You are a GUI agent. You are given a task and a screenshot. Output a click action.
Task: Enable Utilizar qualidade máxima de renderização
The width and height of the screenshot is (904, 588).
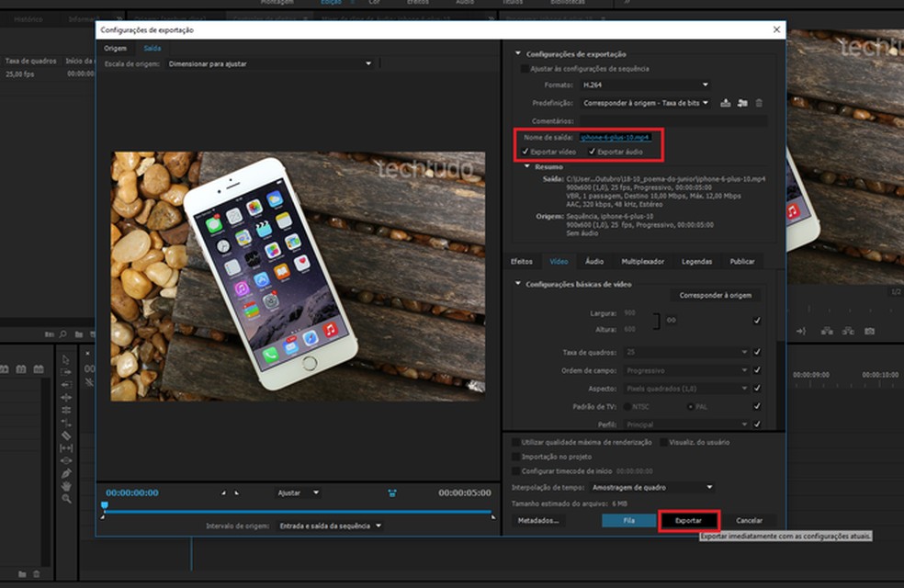(515, 442)
